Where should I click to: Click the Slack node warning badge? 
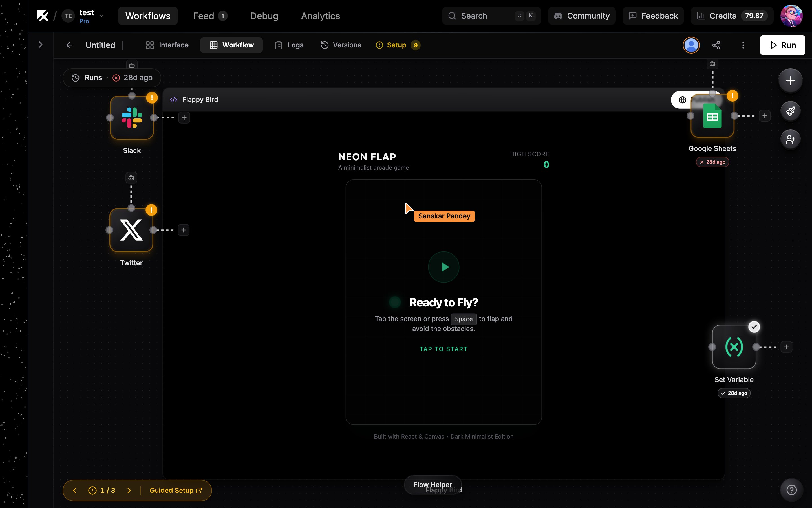click(152, 98)
